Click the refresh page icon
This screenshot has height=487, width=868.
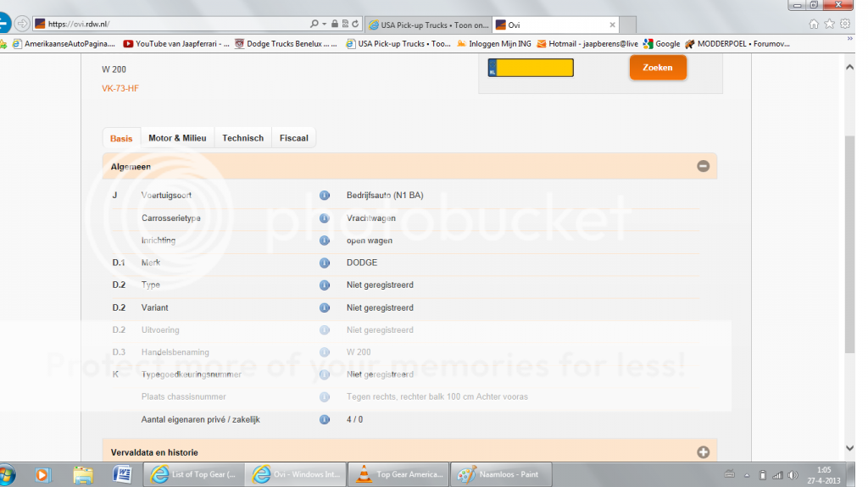point(355,24)
